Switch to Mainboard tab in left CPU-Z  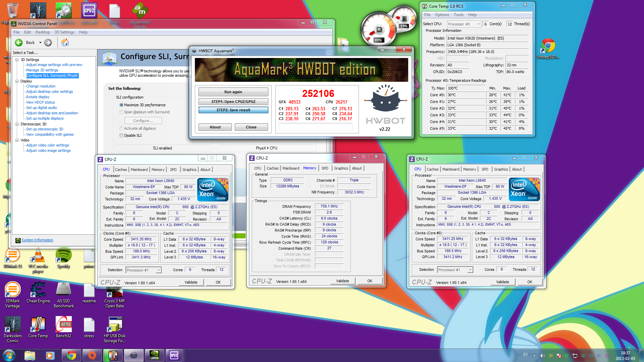pyautogui.click(x=139, y=170)
